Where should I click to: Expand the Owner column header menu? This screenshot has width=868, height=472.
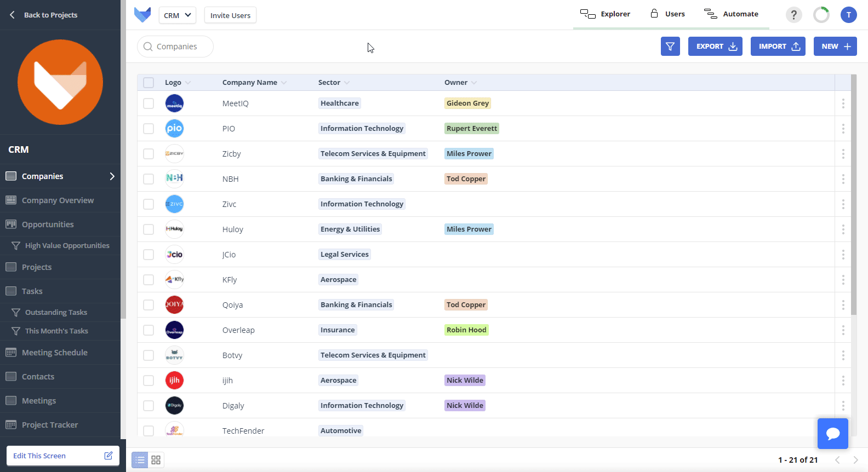tap(474, 83)
